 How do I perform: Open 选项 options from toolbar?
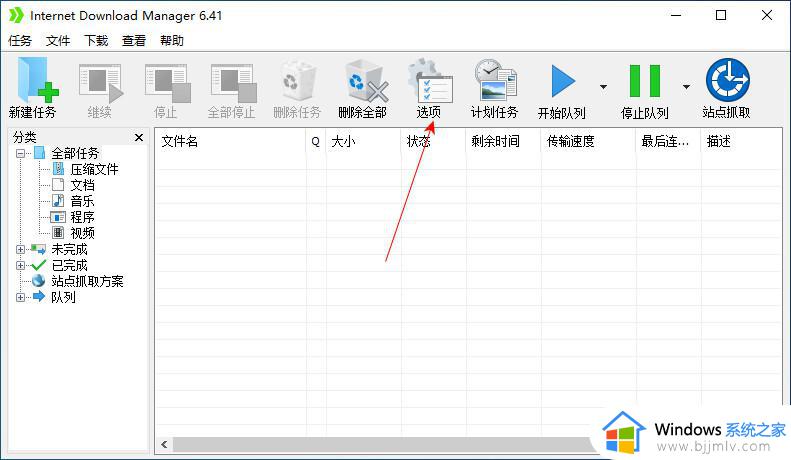[429, 88]
